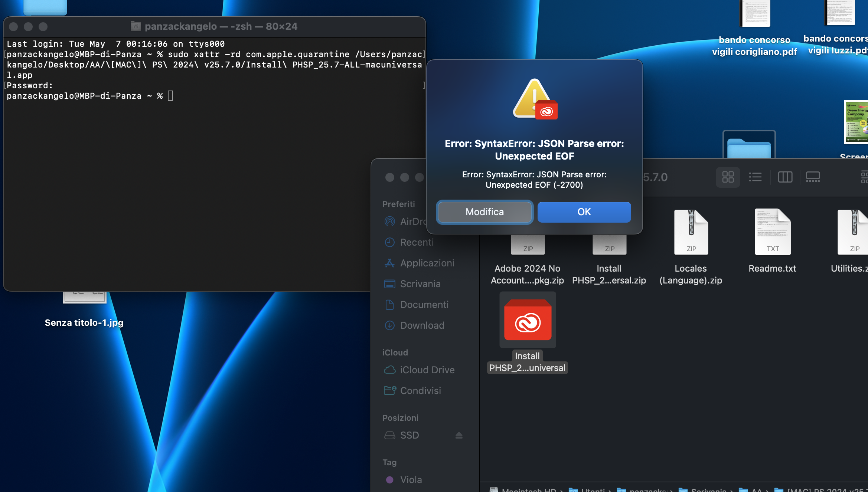Open Documenti in the Finder sidebar

(x=416, y=305)
